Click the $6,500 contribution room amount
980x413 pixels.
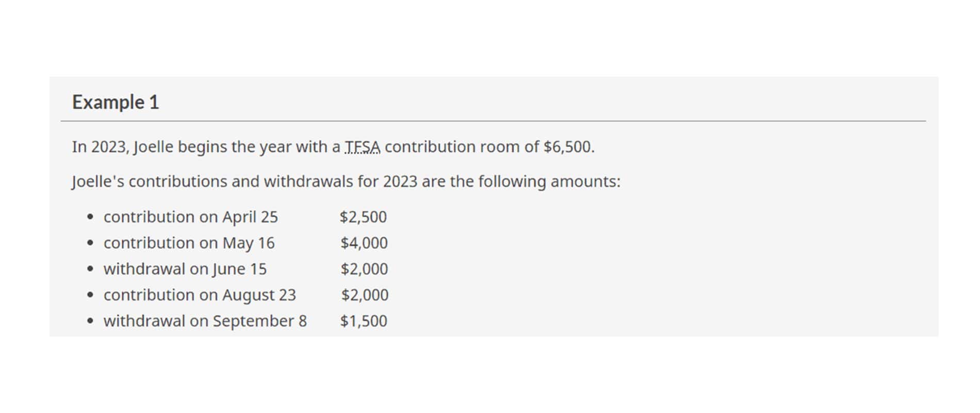[568, 147]
